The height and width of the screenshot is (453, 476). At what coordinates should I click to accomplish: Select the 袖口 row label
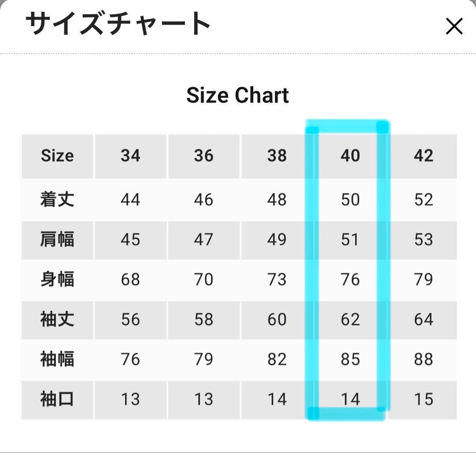pos(57,400)
